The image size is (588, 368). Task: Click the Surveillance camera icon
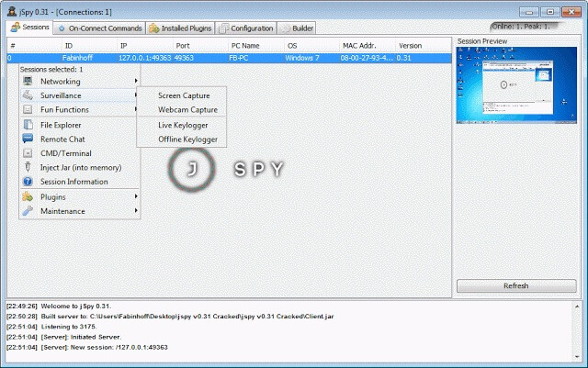pos(28,95)
